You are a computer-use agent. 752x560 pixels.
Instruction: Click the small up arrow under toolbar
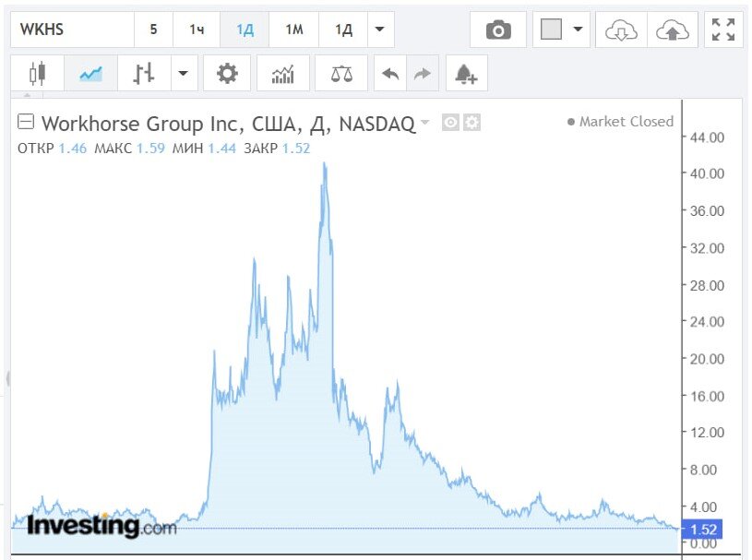click(28, 95)
